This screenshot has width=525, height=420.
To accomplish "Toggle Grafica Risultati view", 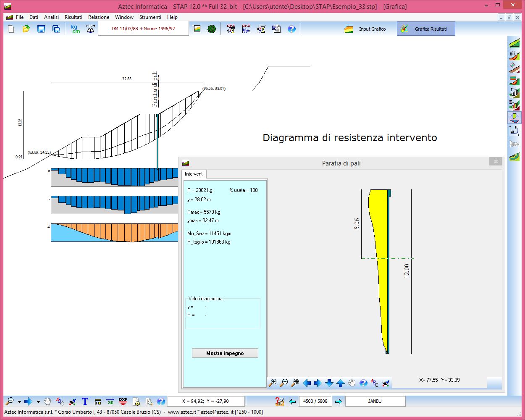I will tap(426, 29).
